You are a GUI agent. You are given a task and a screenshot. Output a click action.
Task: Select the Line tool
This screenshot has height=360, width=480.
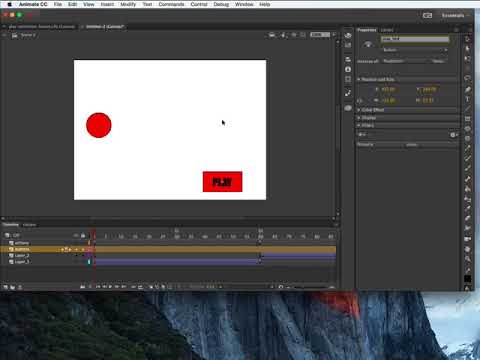468,109
